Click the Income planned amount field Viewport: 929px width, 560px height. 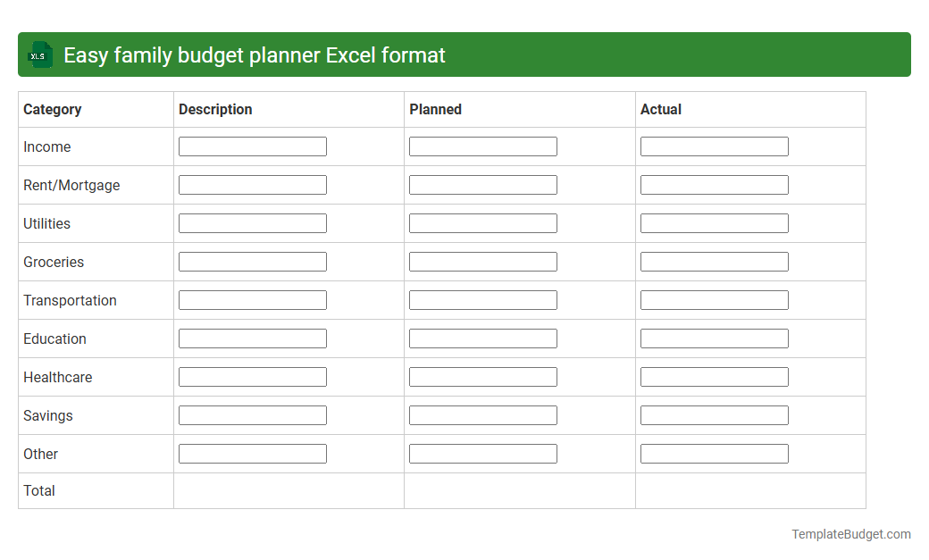click(x=482, y=146)
